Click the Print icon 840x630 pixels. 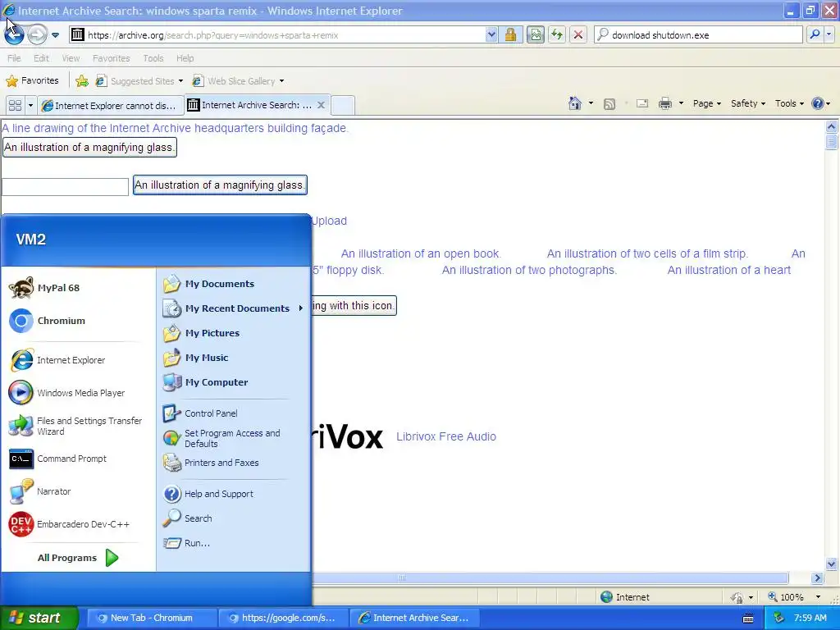[x=664, y=103]
